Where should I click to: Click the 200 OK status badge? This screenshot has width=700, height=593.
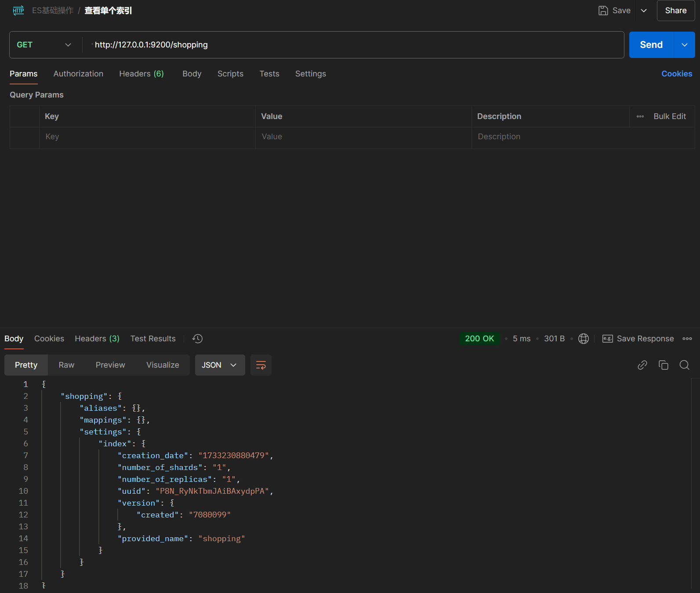pyautogui.click(x=479, y=339)
